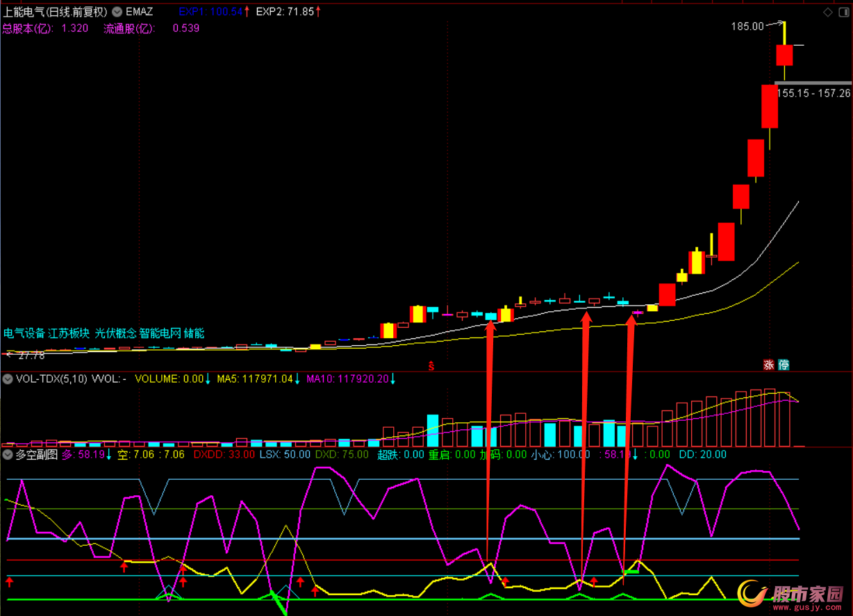This screenshot has width=853, height=616.
Task: Click the red 涨 badge icon
Action: 768,365
